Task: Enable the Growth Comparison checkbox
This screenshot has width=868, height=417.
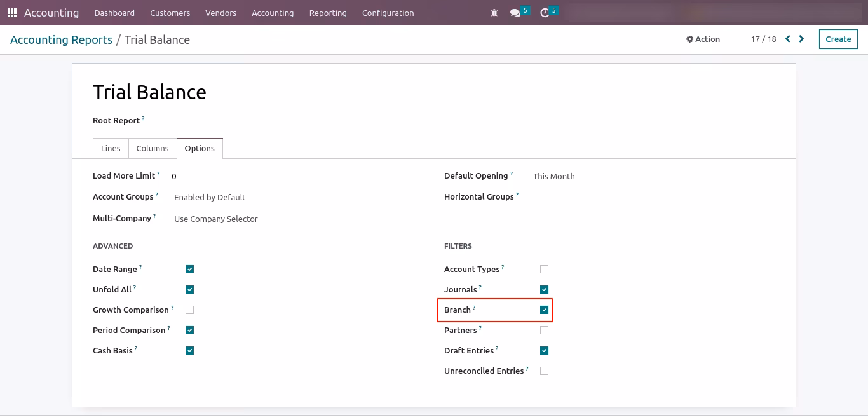Action: 189,310
